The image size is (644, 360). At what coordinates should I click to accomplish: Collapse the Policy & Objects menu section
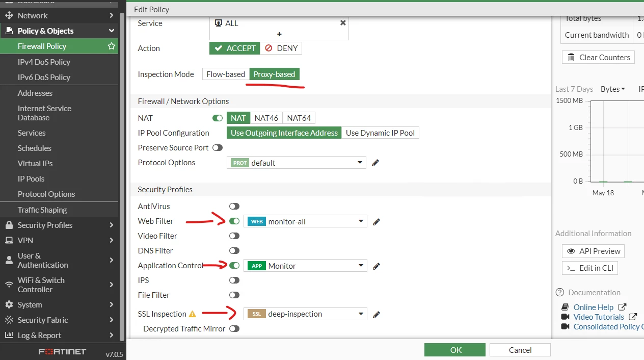click(59, 31)
